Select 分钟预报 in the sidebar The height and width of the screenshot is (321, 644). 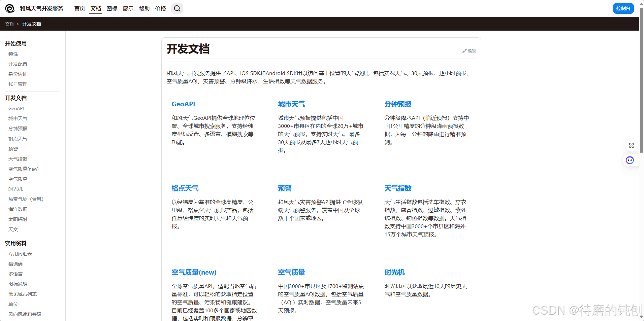(x=18, y=129)
